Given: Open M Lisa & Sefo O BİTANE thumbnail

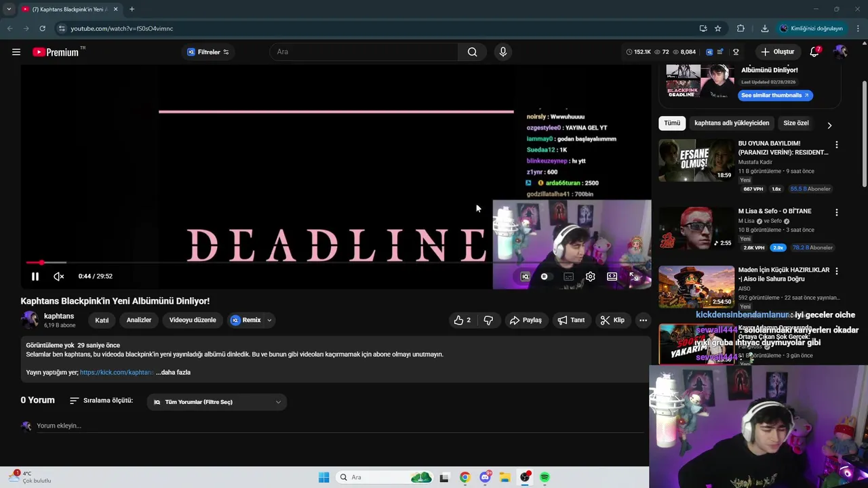Looking at the screenshot, I should (x=696, y=228).
